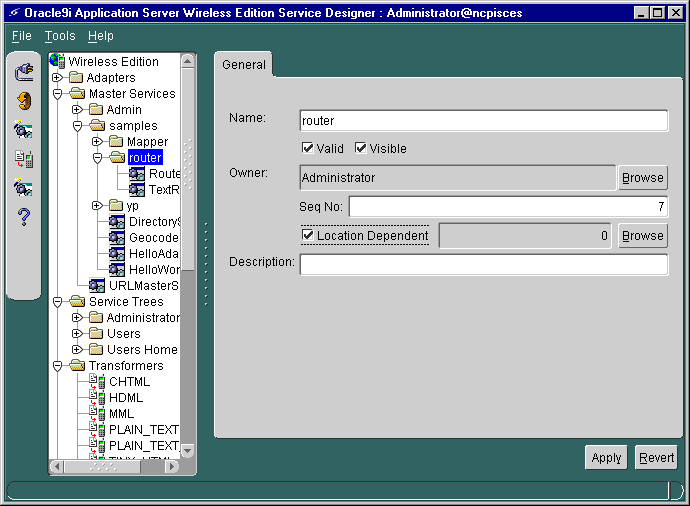Collapse the Master Services node
Screen dimensions: 690x506
click(x=57, y=94)
